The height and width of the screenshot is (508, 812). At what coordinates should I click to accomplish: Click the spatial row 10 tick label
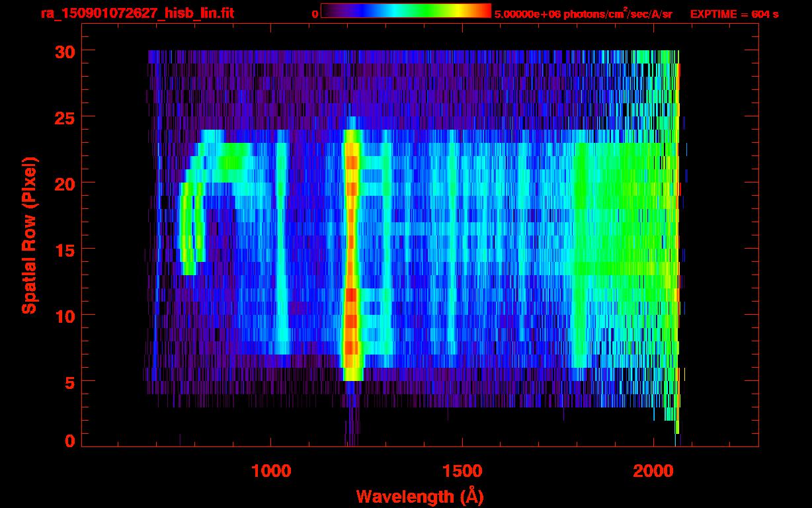pos(63,315)
